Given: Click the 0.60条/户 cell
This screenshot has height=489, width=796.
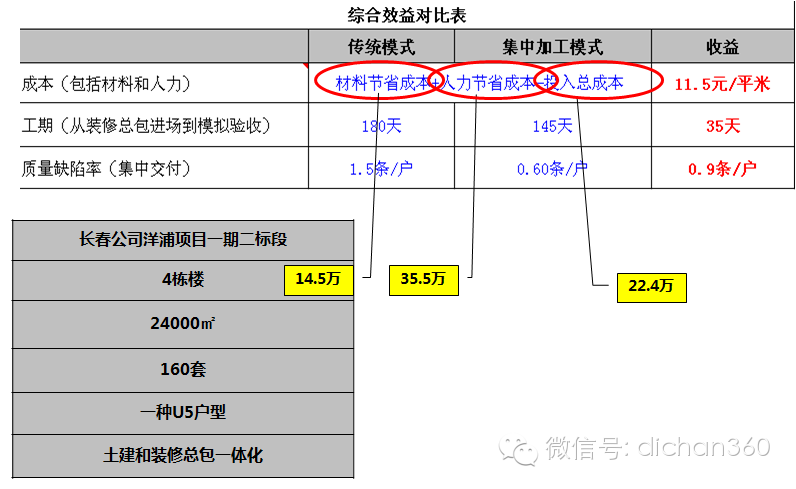Looking at the screenshot, I should pyautogui.click(x=552, y=169).
